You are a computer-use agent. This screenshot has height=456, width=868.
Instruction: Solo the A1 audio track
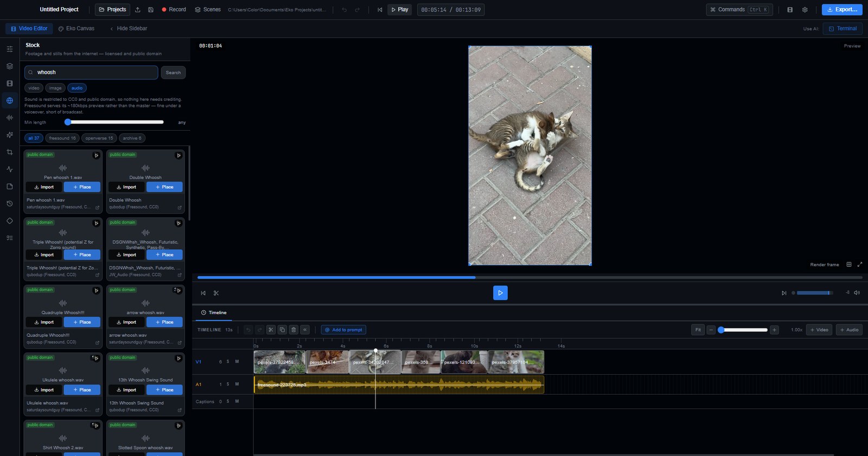coord(228,384)
